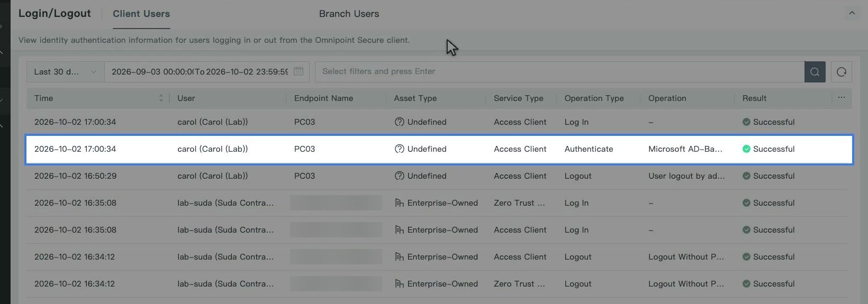868x304 pixels.
Task: Click success icon in carol Logout row
Action: (746, 176)
